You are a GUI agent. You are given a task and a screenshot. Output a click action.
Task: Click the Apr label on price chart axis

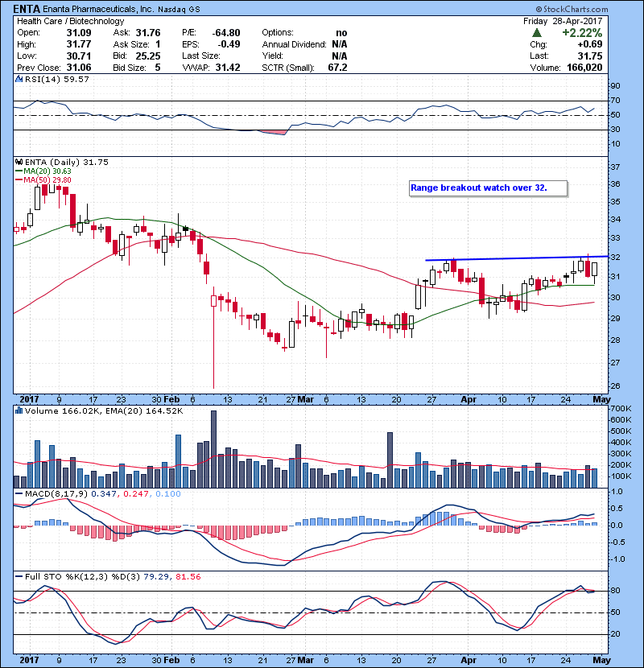pos(469,400)
